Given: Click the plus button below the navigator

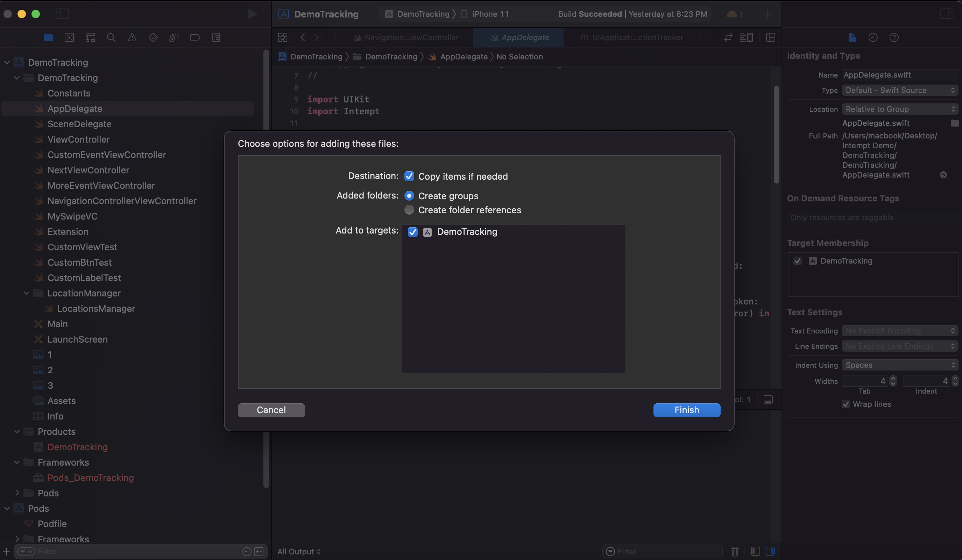Looking at the screenshot, I should [7, 551].
